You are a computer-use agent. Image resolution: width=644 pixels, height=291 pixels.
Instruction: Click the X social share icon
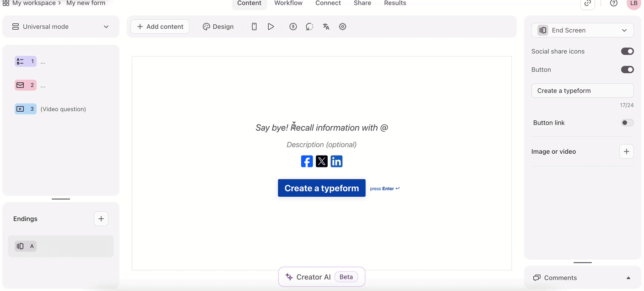322,161
